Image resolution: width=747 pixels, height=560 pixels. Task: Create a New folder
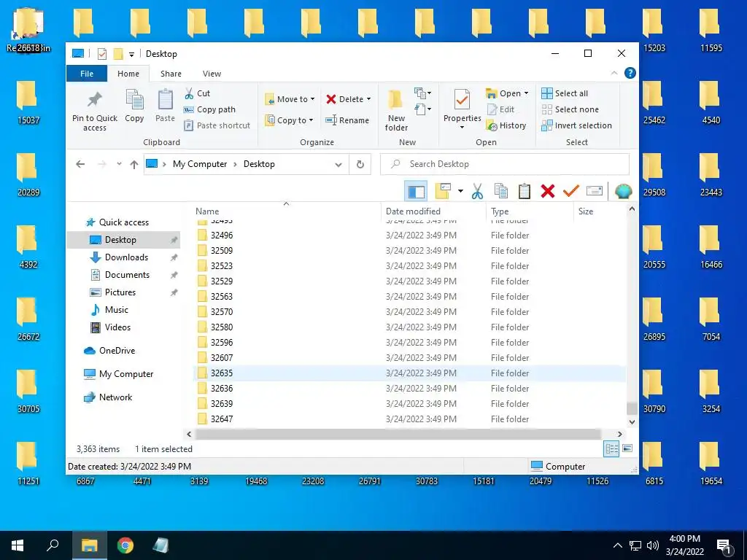396,109
